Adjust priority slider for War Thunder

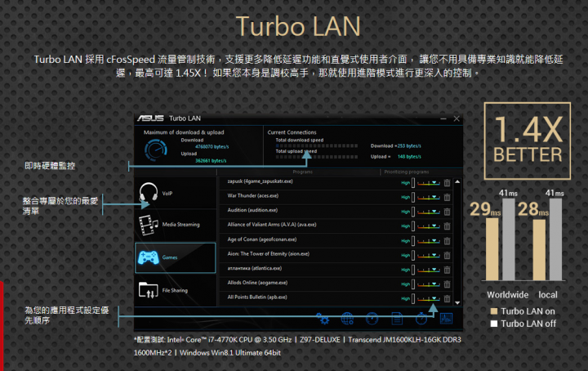429,197
